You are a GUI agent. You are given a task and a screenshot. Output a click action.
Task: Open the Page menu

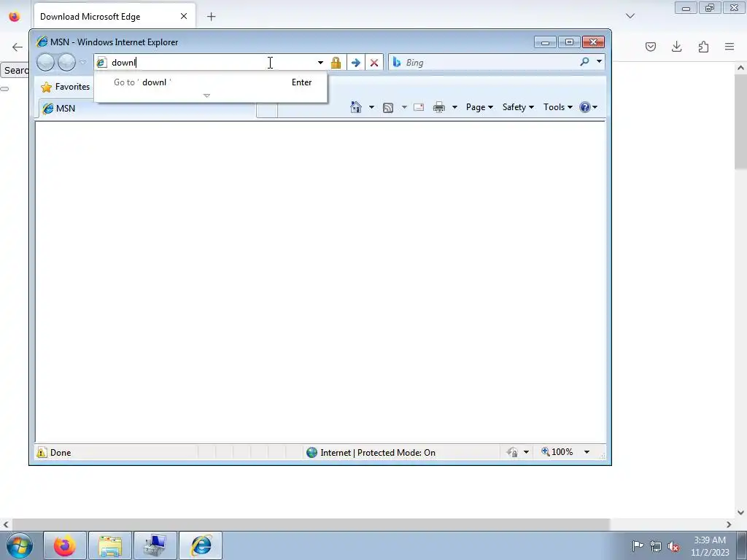479,107
